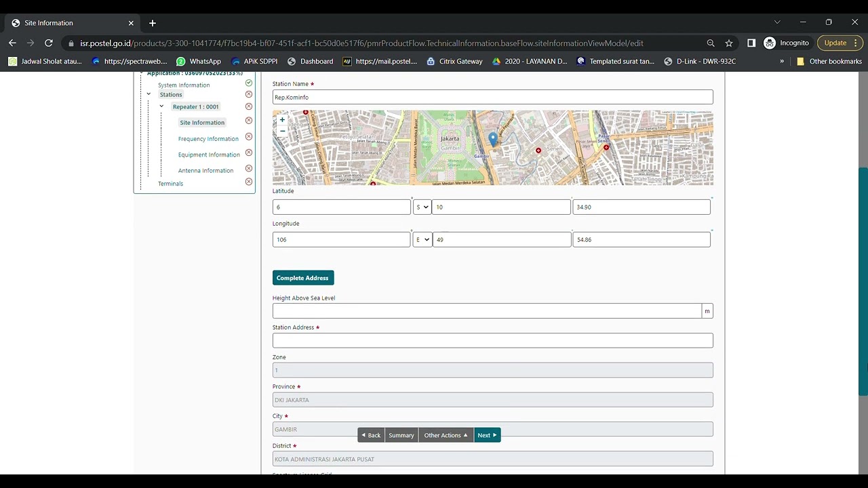Open D-Link - DWR-932C bookmark
This screenshot has width=868, height=488.
(x=700, y=61)
